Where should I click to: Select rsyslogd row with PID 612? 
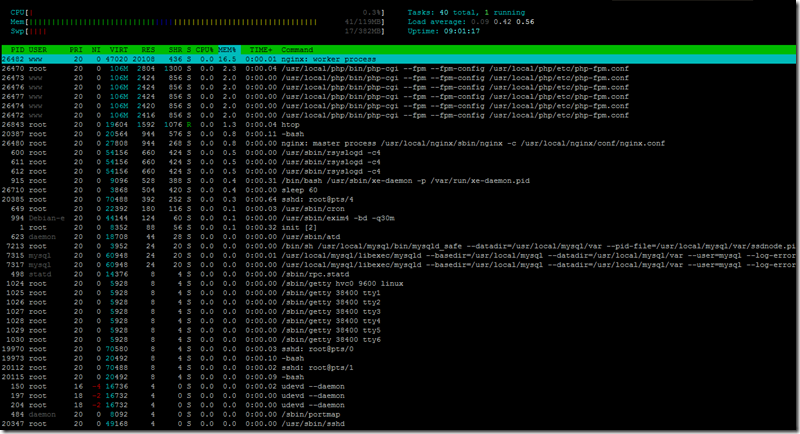pyautogui.click(x=398, y=171)
